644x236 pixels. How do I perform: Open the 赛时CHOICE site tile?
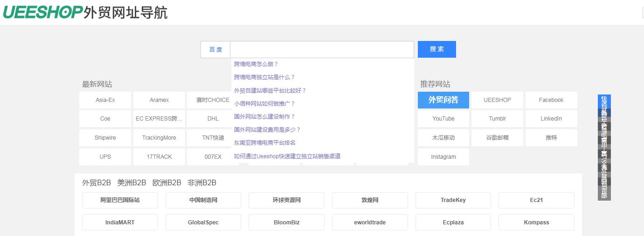pyautogui.click(x=209, y=100)
